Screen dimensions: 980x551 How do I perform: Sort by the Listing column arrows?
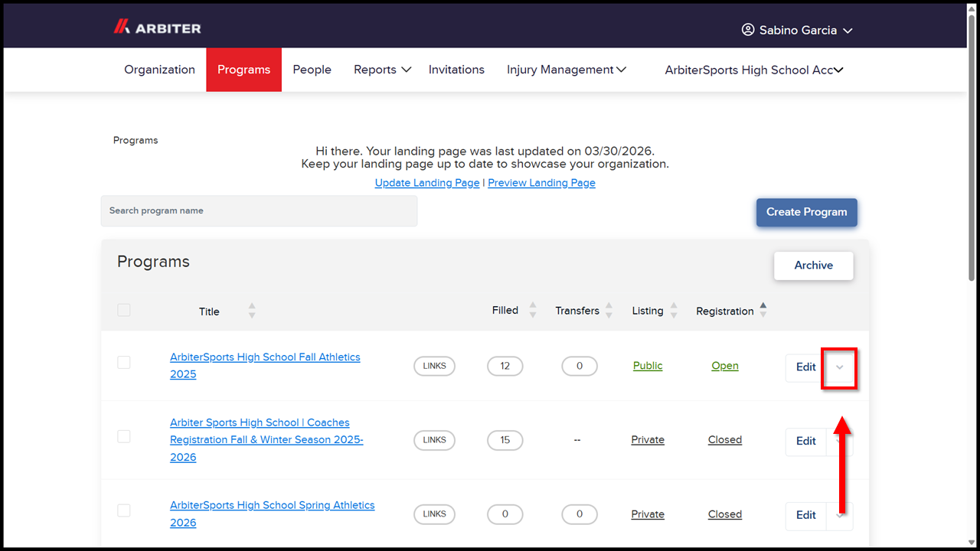[x=674, y=310]
